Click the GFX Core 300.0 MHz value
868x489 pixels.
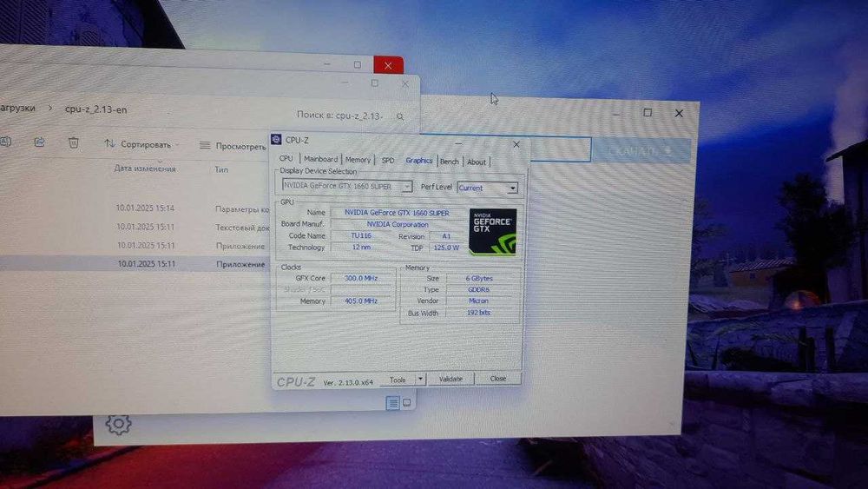tap(361, 278)
